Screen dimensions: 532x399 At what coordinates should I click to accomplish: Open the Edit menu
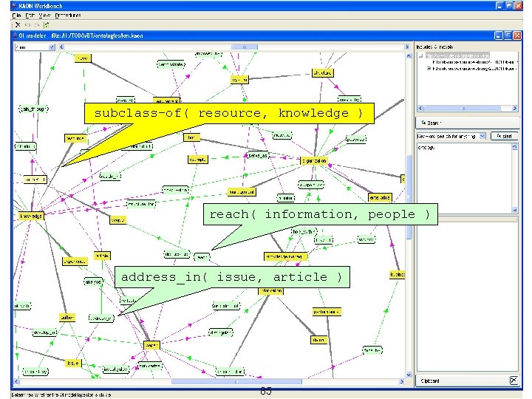coord(30,16)
